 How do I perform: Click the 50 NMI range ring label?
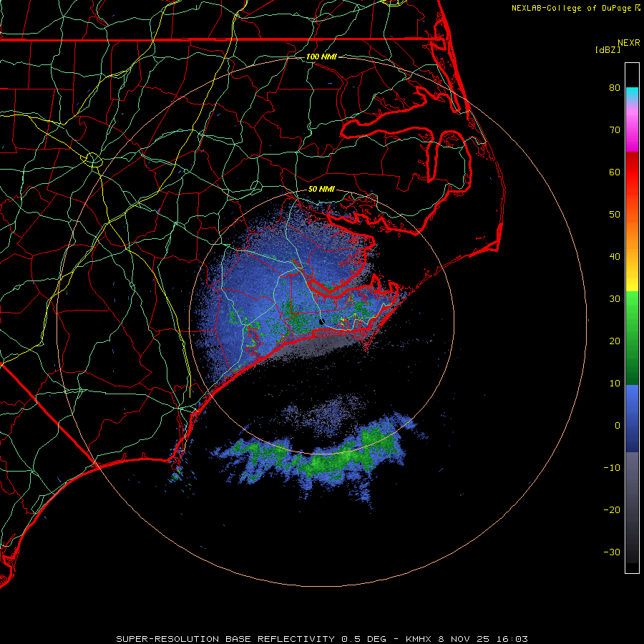point(321,190)
